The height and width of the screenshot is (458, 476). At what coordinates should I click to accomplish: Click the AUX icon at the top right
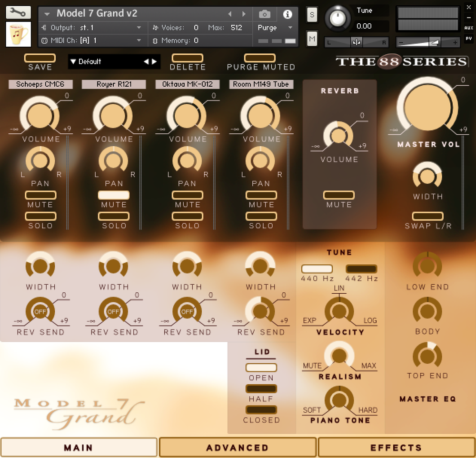[x=468, y=29]
